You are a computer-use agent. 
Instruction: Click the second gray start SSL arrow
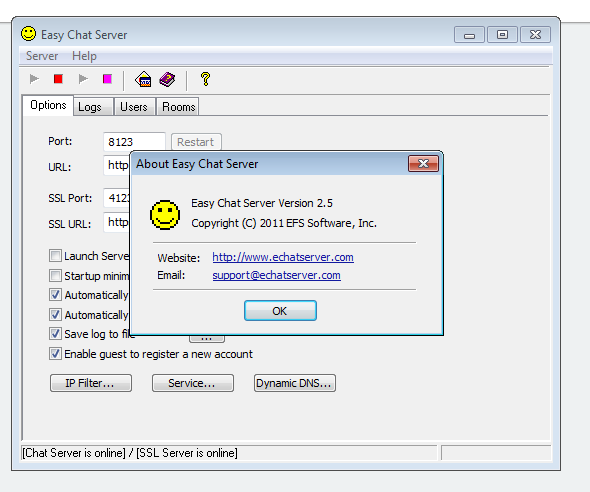tap(84, 79)
